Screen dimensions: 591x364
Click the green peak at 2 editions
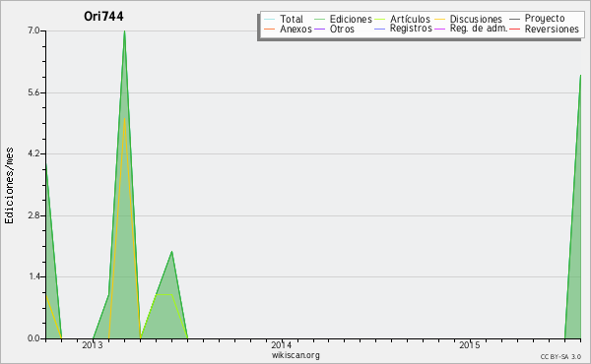171,252
